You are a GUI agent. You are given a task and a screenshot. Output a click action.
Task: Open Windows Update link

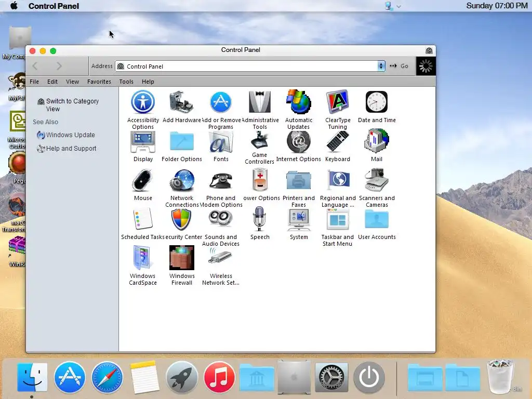pyautogui.click(x=70, y=135)
